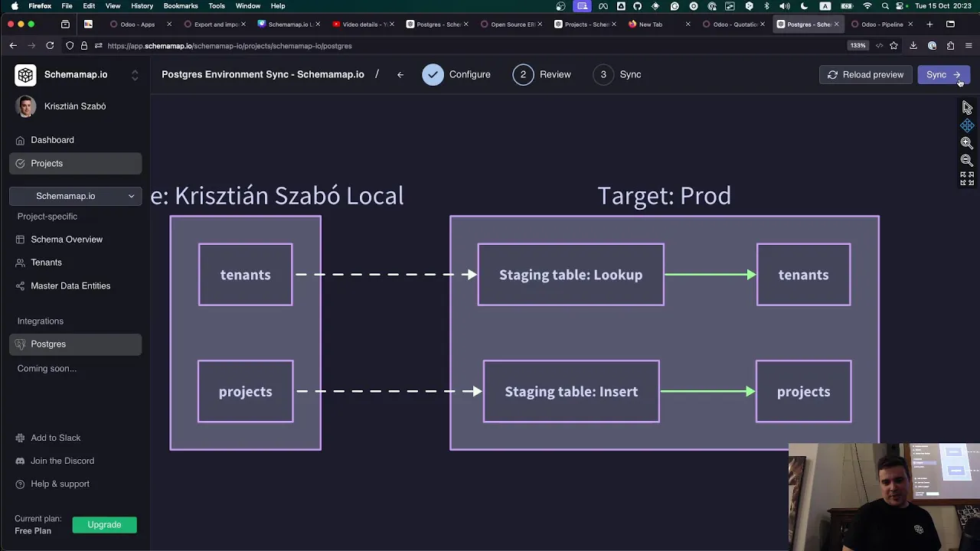Select the pointer tool in diagram controls
This screenshot has height=551, width=980.
coord(967,108)
